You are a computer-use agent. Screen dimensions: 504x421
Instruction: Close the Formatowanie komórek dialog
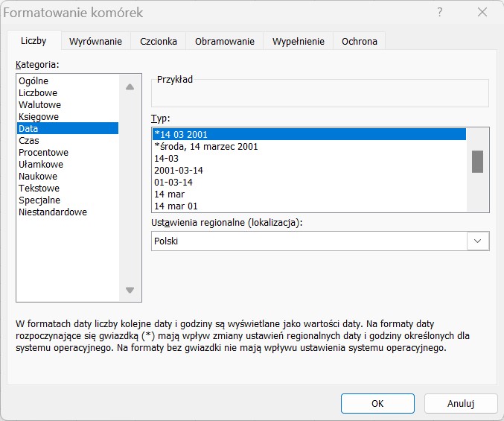tap(482, 12)
